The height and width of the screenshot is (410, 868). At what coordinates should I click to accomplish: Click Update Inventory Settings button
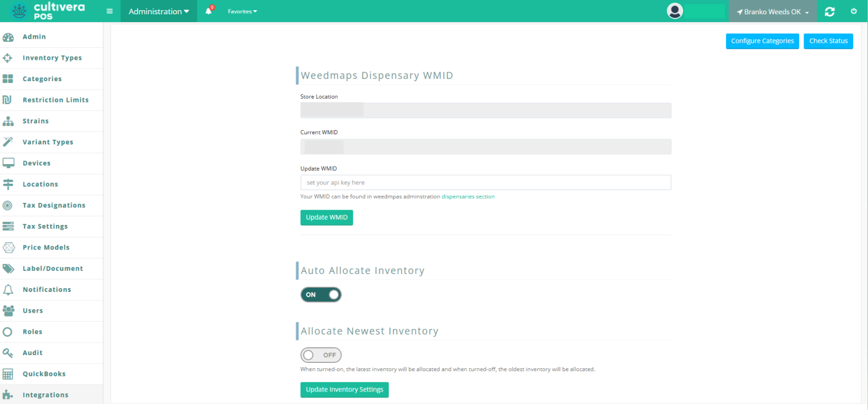[345, 390]
